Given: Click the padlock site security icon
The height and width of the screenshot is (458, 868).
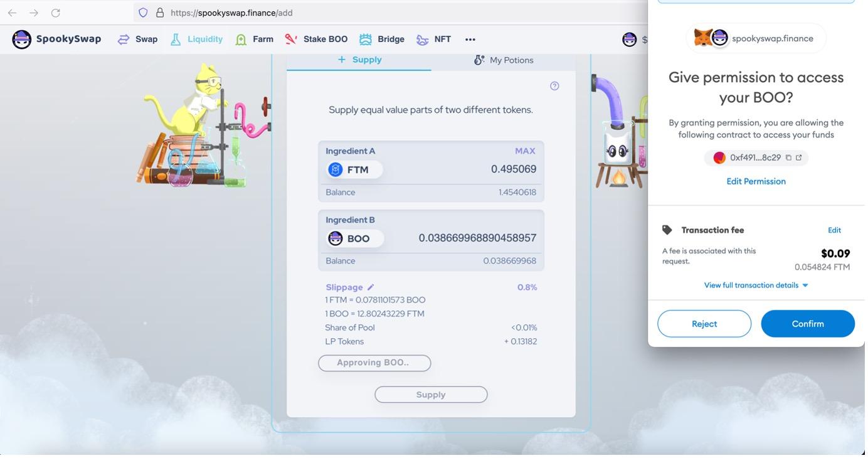Looking at the screenshot, I should click(x=160, y=13).
